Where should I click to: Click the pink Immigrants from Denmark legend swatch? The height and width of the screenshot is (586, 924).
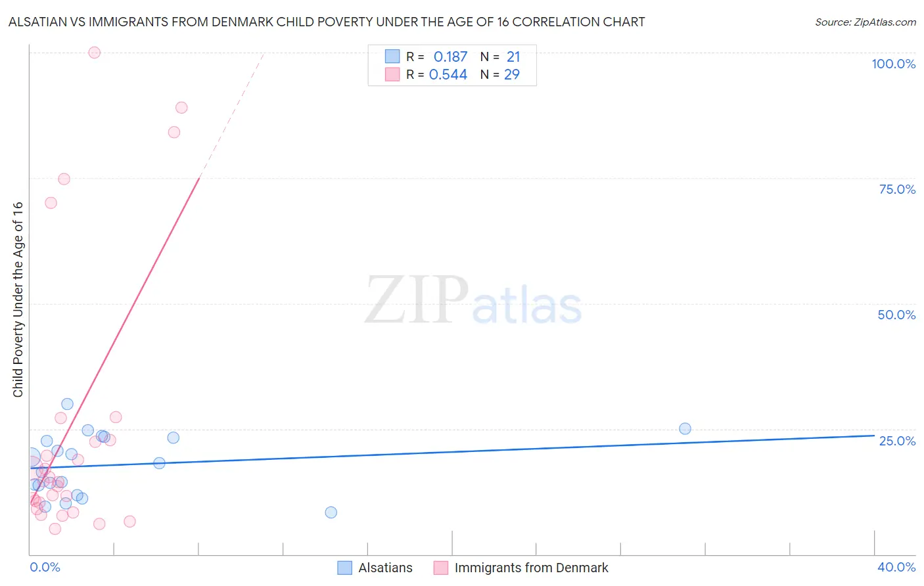441,568
